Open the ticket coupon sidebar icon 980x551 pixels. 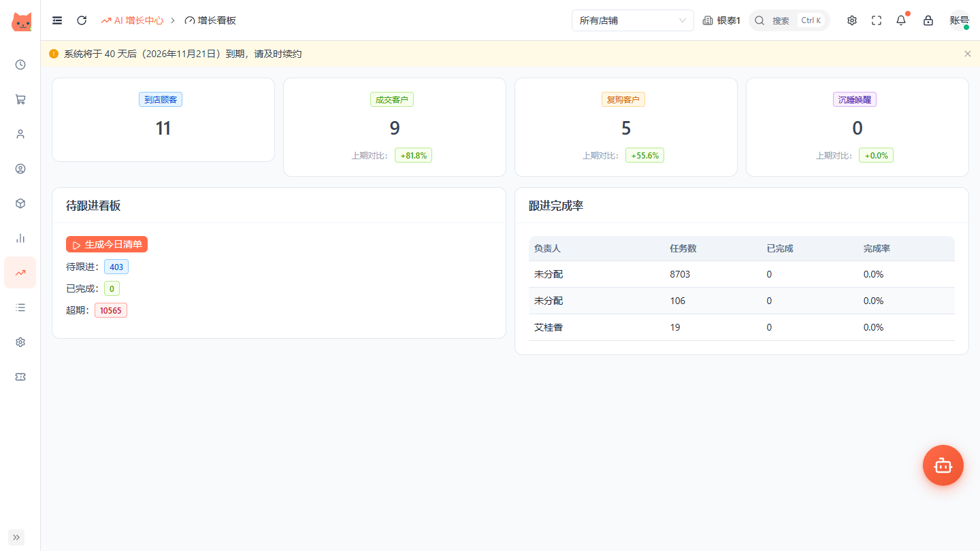(x=20, y=377)
